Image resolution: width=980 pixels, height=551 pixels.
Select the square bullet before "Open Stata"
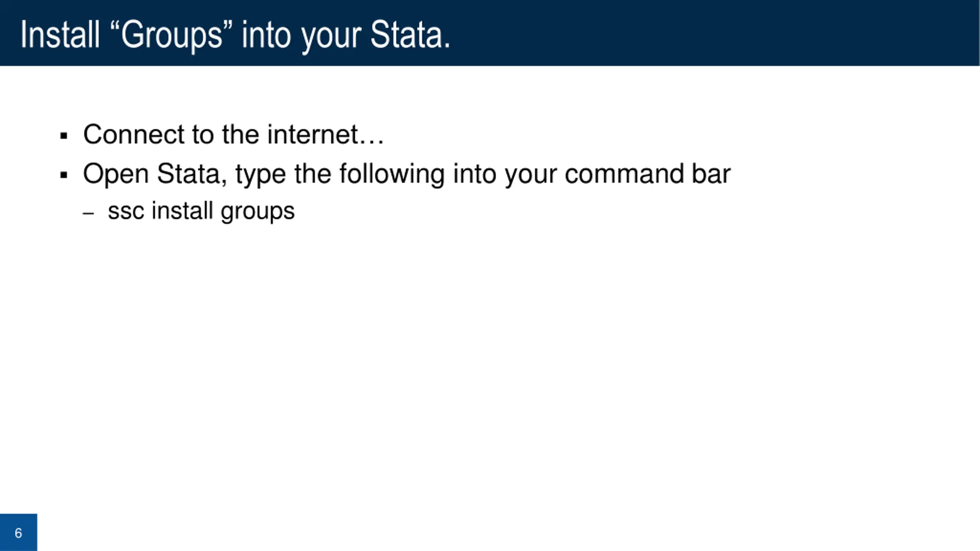coord(64,175)
